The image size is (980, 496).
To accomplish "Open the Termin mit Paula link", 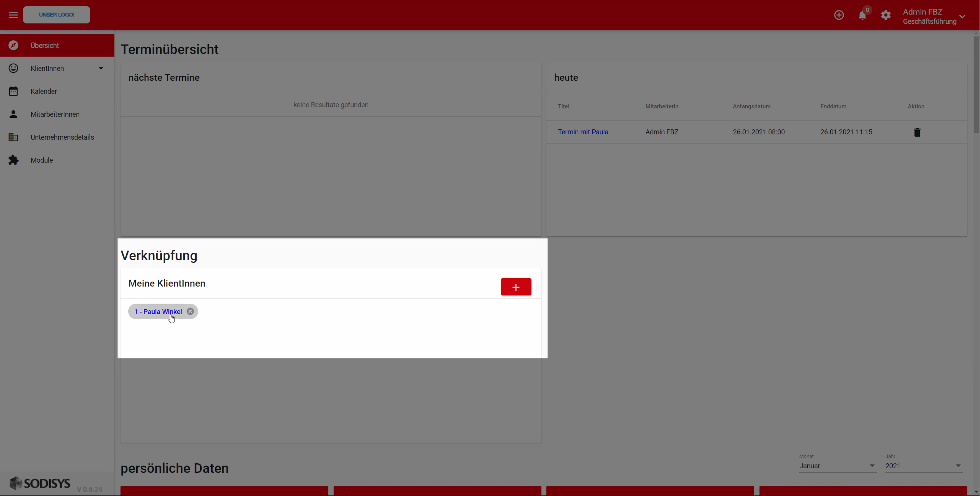I will tap(583, 132).
